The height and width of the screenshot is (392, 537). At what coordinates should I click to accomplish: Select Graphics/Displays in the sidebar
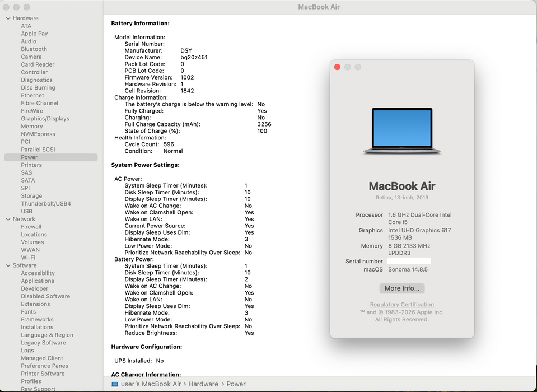[x=45, y=119]
